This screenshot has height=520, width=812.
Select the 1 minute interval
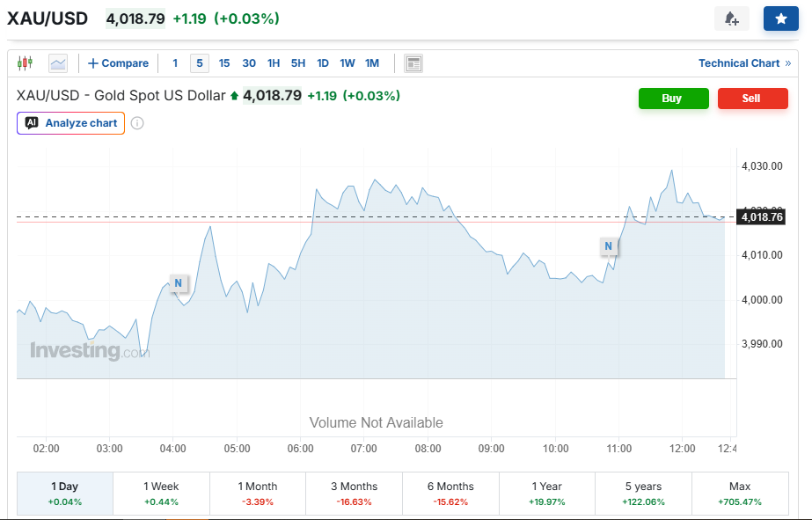click(175, 63)
